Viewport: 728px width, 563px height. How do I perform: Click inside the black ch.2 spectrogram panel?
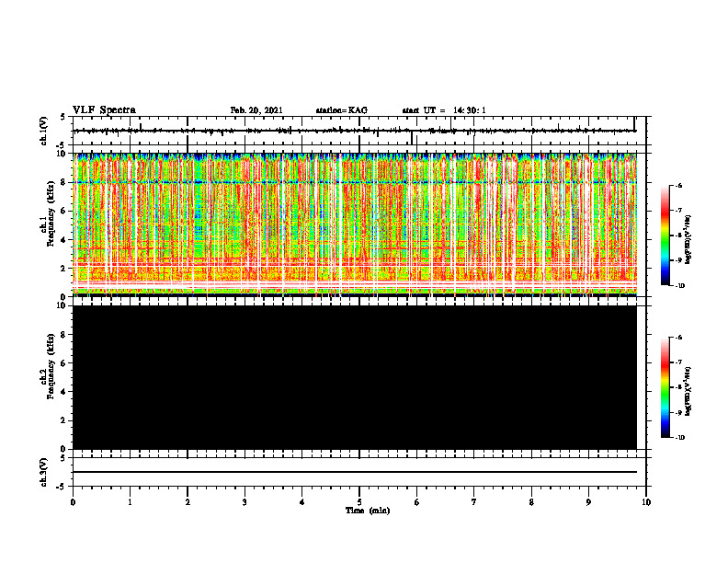point(355,377)
